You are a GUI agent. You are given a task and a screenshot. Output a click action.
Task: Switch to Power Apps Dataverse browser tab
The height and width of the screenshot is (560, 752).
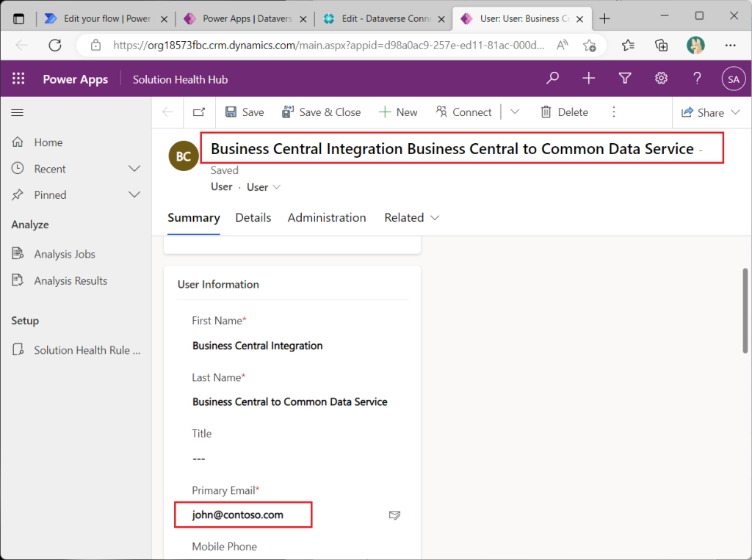click(245, 18)
